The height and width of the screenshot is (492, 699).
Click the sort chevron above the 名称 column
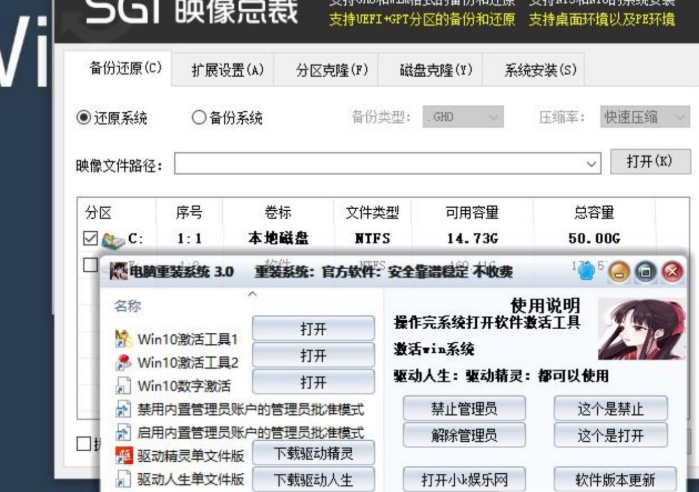[x=252, y=294]
